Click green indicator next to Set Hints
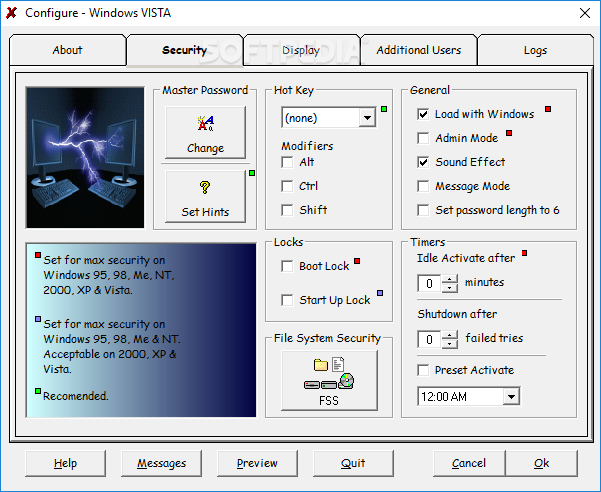 point(252,173)
